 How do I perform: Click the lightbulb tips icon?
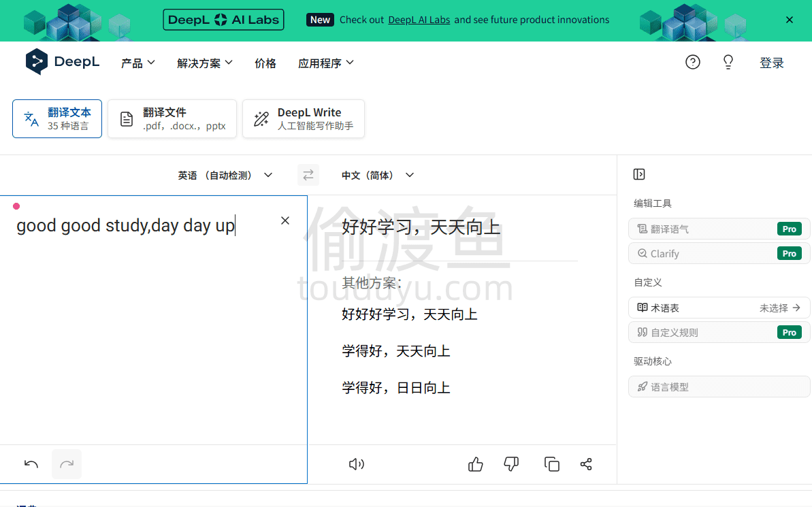(x=728, y=62)
